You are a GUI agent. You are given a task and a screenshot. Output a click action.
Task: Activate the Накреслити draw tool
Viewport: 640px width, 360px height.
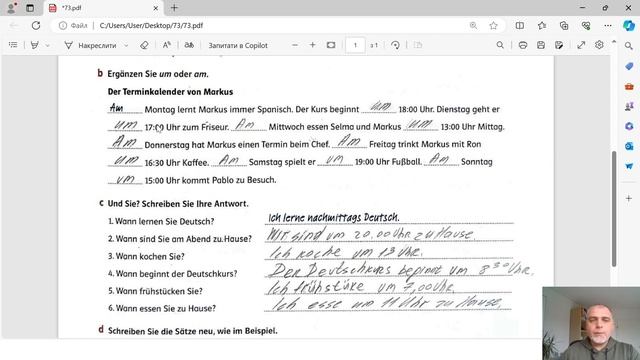(91, 45)
